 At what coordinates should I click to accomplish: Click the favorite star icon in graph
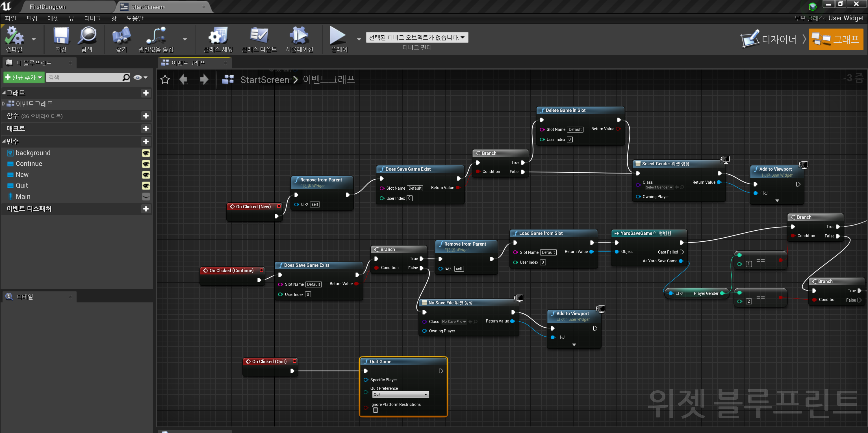[165, 79]
